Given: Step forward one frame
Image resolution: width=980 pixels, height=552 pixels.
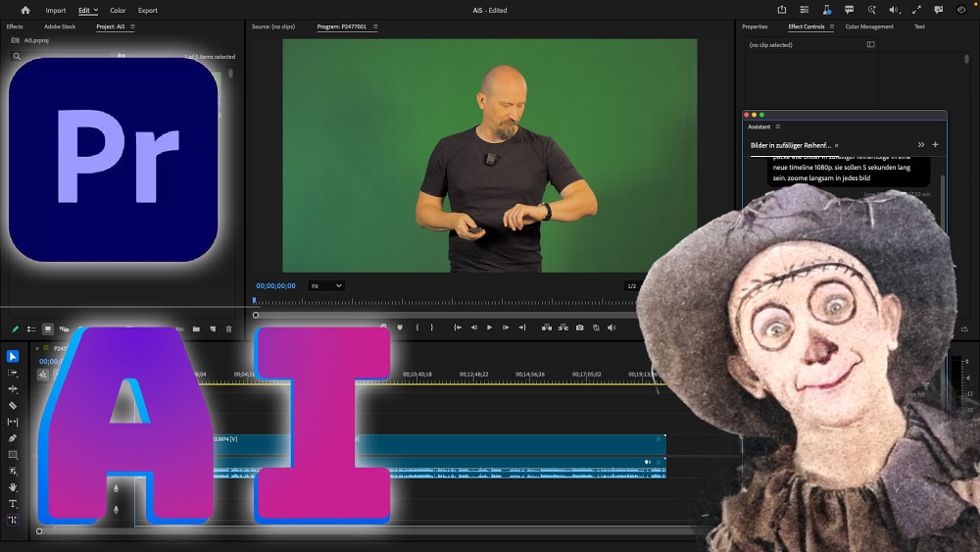Looking at the screenshot, I should click(506, 327).
